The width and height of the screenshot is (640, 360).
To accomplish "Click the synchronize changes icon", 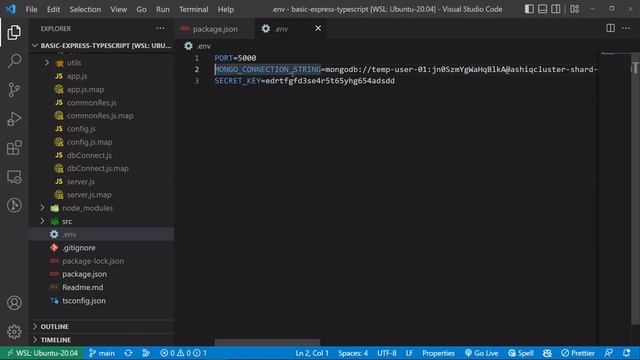I will 128,353.
